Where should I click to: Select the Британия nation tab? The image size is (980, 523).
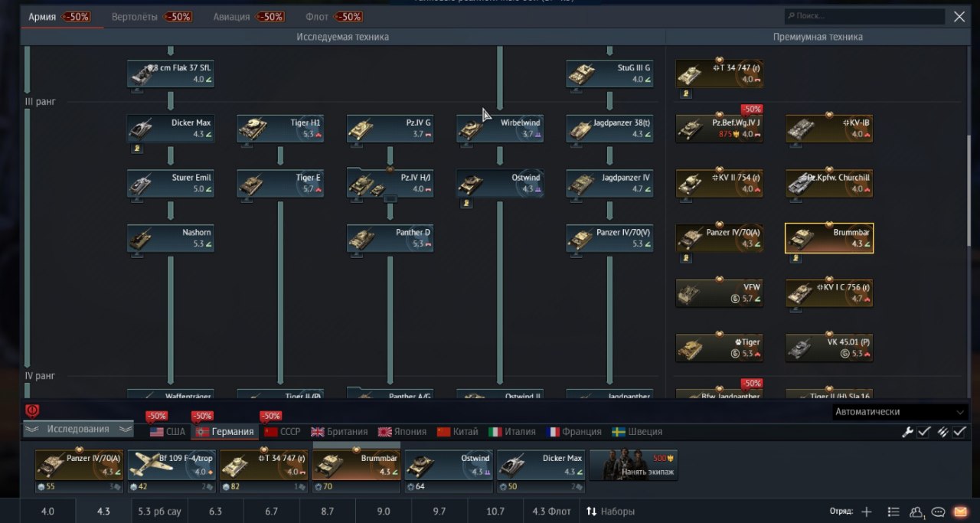[339, 432]
